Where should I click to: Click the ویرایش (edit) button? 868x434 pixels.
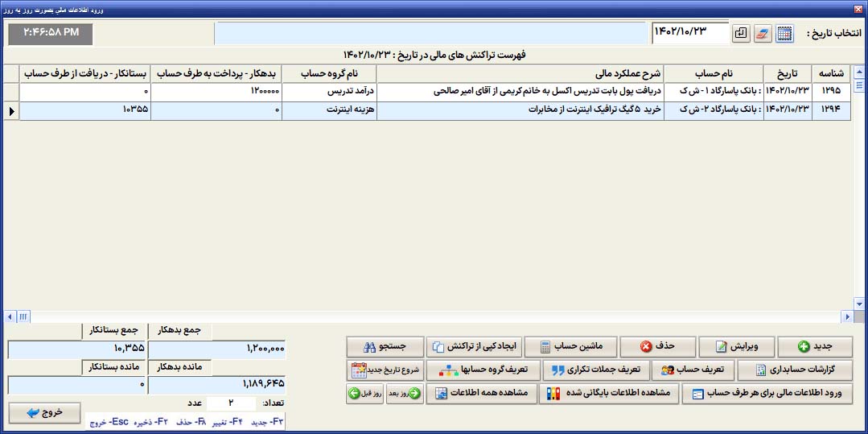(x=736, y=347)
